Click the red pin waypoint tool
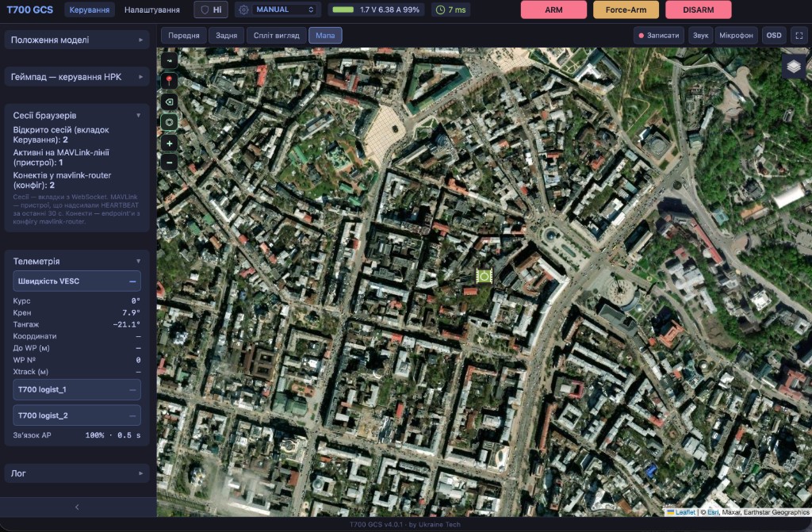 tap(169, 81)
